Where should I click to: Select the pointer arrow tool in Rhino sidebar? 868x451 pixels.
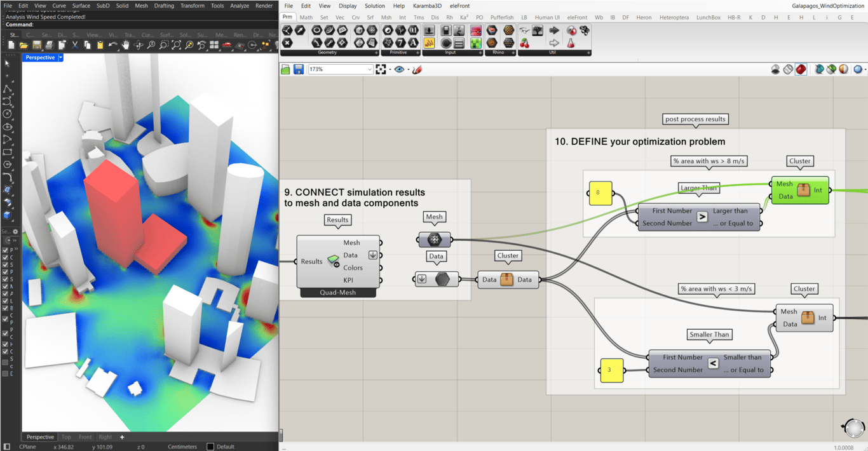coord(7,64)
